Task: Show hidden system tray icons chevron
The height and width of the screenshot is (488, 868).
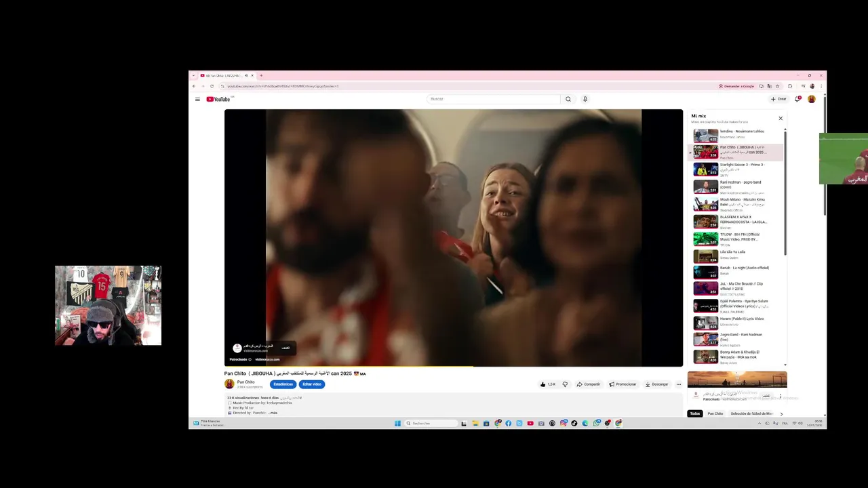Action: coord(759,424)
